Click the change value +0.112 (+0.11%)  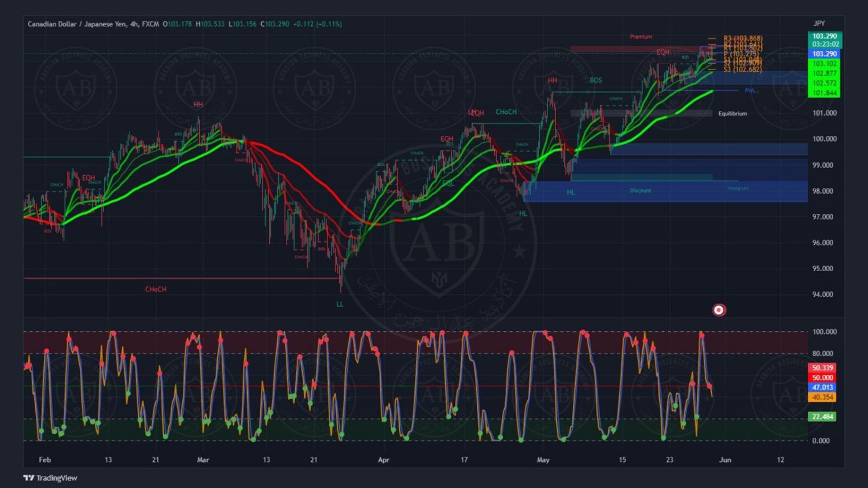coord(318,24)
